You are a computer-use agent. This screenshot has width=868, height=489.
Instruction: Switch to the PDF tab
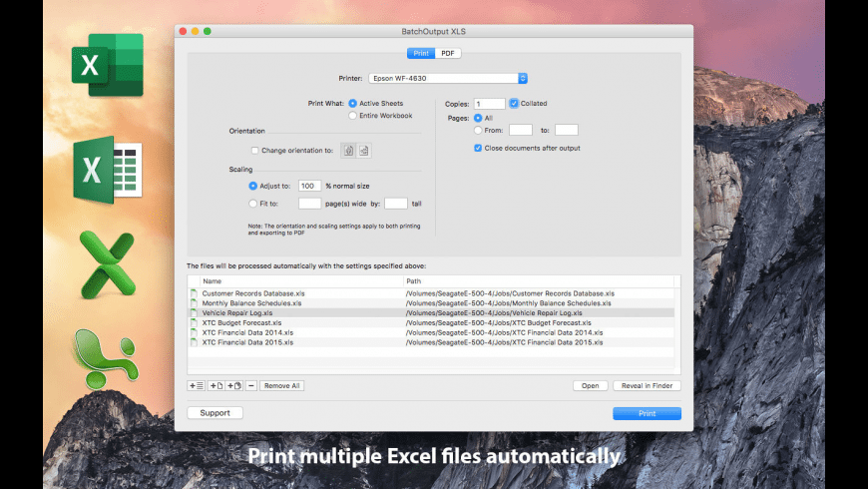(x=448, y=53)
